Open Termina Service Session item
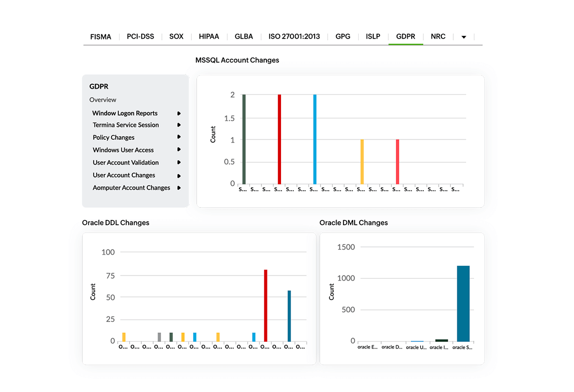Screen dimensions: 574x392 click(x=126, y=125)
